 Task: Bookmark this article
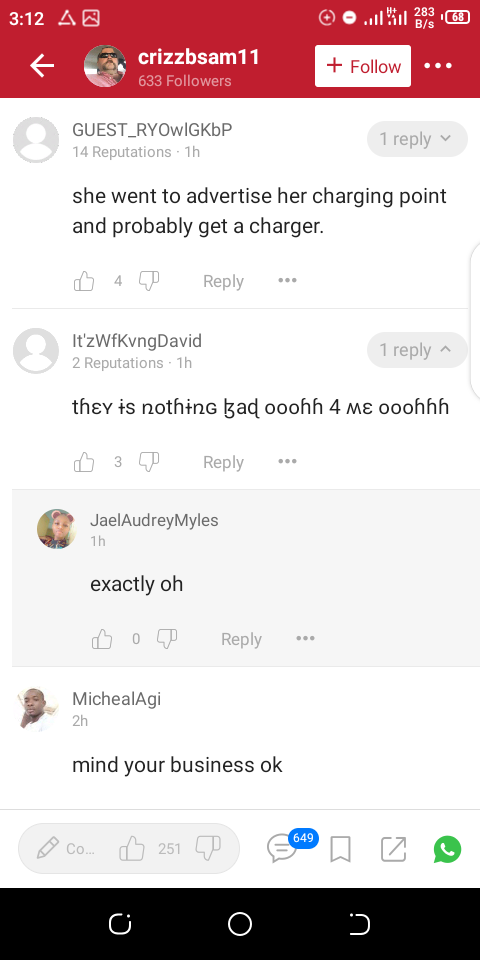click(340, 849)
